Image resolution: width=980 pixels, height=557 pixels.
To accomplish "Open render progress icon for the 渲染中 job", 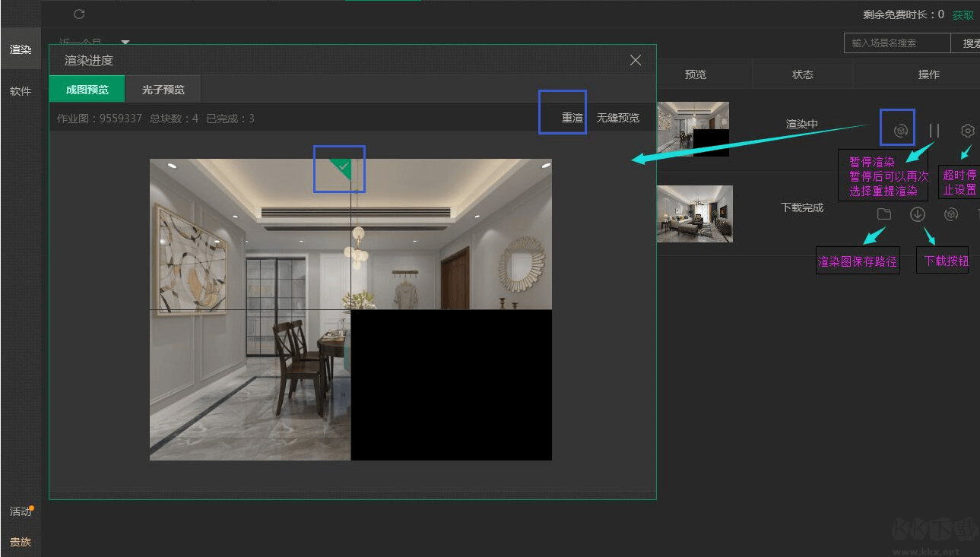I will point(900,131).
